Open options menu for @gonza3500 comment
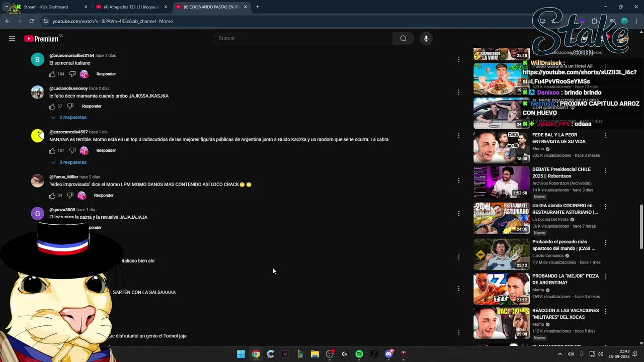This screenshot has height=362, width=644. 458,213
